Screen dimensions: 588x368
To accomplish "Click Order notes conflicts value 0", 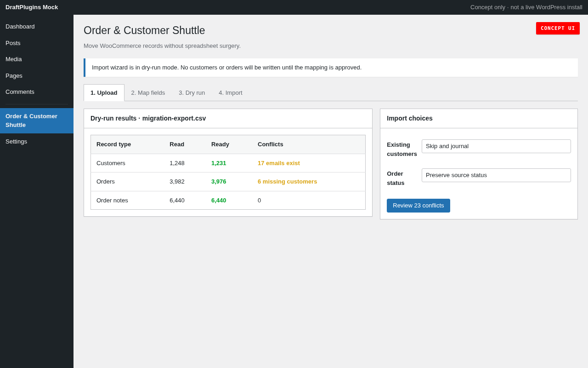I will (x=259, y=201).
